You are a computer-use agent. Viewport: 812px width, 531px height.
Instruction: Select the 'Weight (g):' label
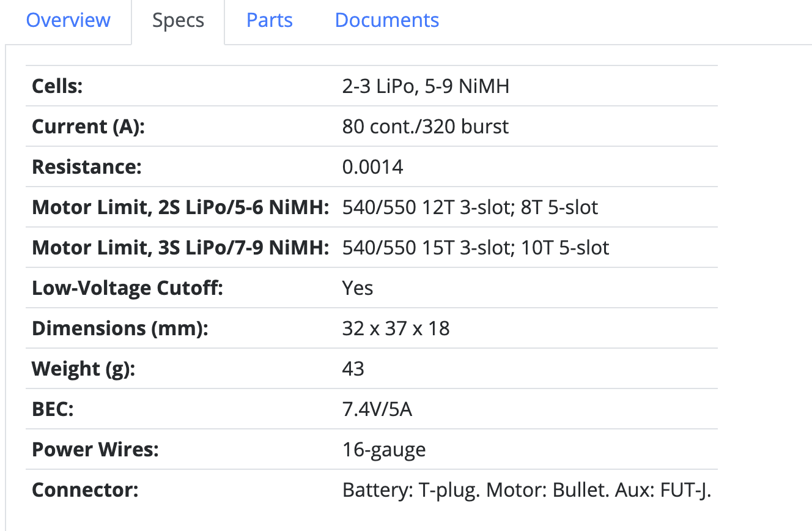[83, 369]
